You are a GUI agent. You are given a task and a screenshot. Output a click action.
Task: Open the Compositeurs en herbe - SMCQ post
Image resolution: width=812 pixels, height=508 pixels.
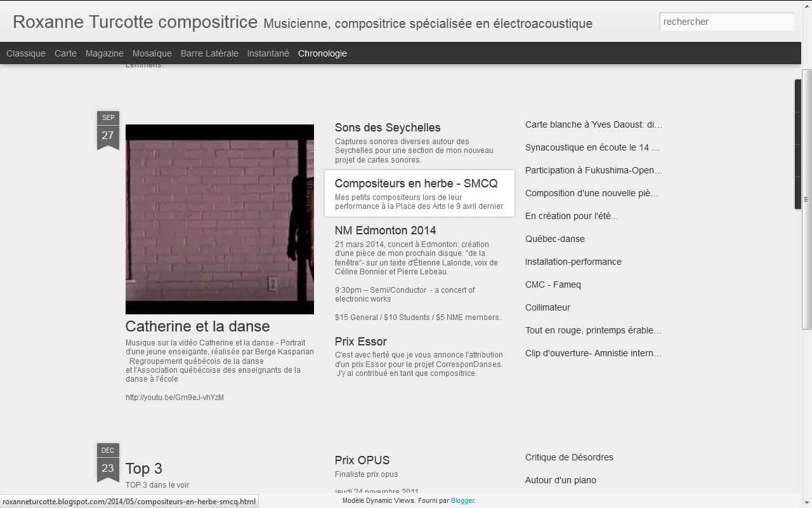pos(416,184)
